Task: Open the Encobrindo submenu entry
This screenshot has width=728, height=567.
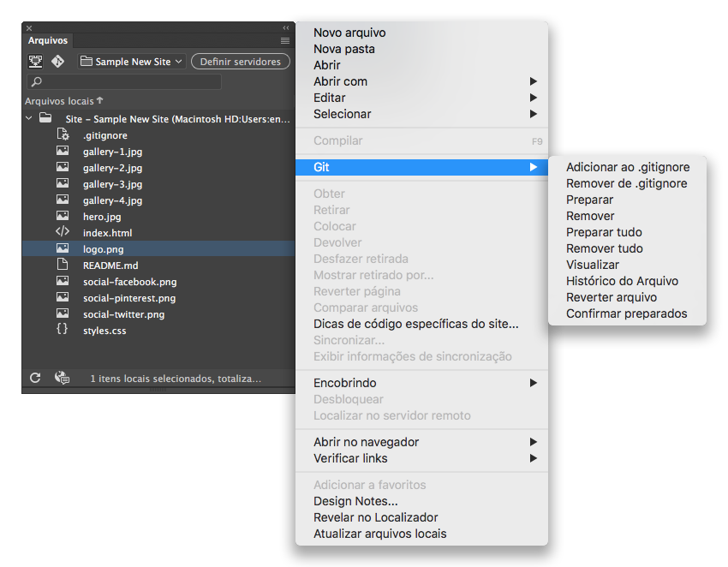Action: pyautogui.click(x=345, y=383)
